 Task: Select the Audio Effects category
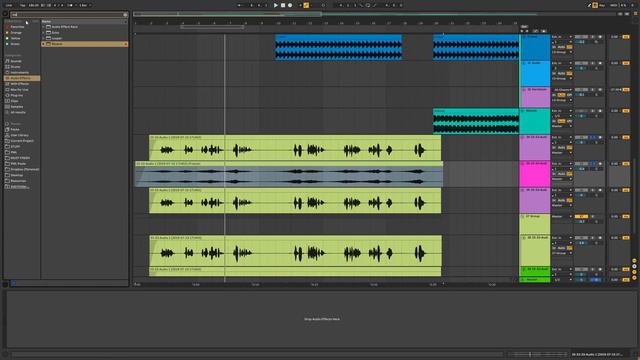point(22,78)
